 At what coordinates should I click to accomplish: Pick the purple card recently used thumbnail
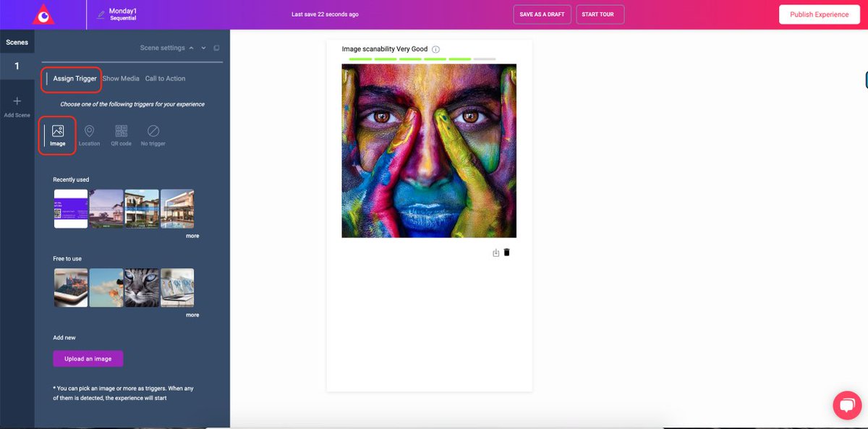click(71, 208)
